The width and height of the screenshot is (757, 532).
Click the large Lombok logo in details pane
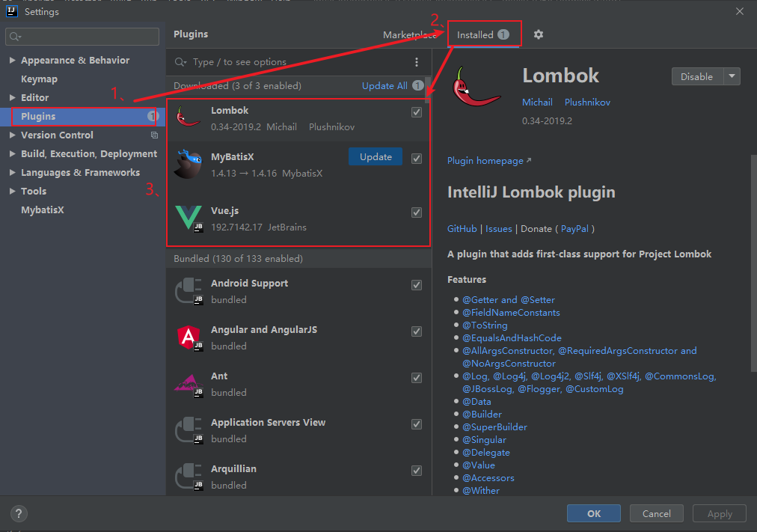click(x=476, y=86)
